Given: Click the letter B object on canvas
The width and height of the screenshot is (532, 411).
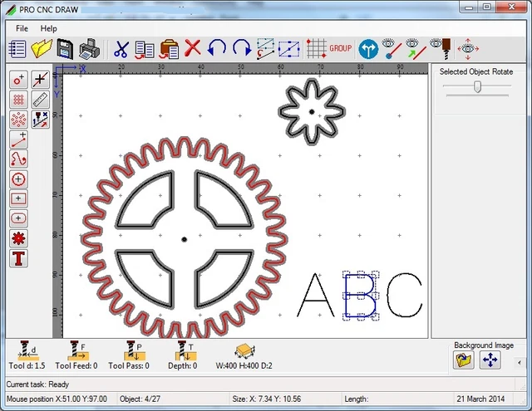Looking at the screenshot, I should click(x=361, y=296).
